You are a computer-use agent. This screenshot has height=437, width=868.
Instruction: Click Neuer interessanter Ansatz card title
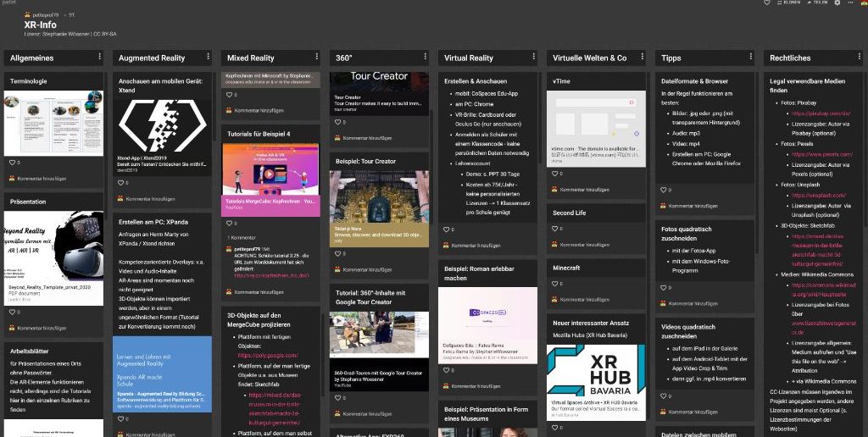coord(591,323)
